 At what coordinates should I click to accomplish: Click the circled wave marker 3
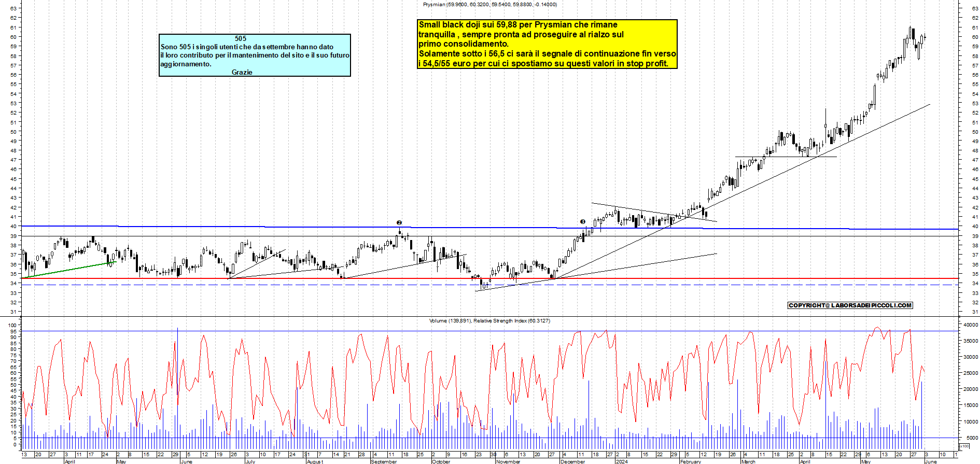(x=583, y=221)
